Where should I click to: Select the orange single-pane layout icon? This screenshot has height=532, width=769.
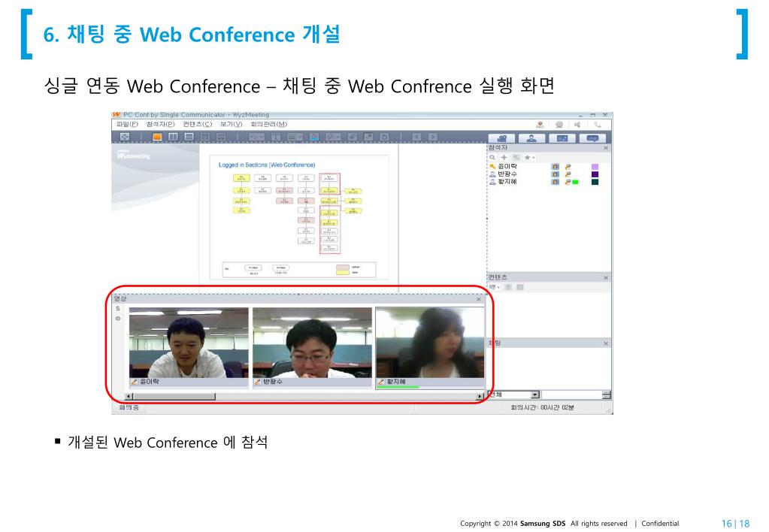[157, 137]
